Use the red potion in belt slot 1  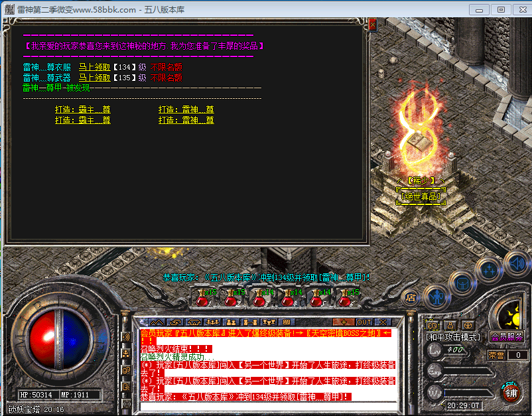[x=203, y=298]
